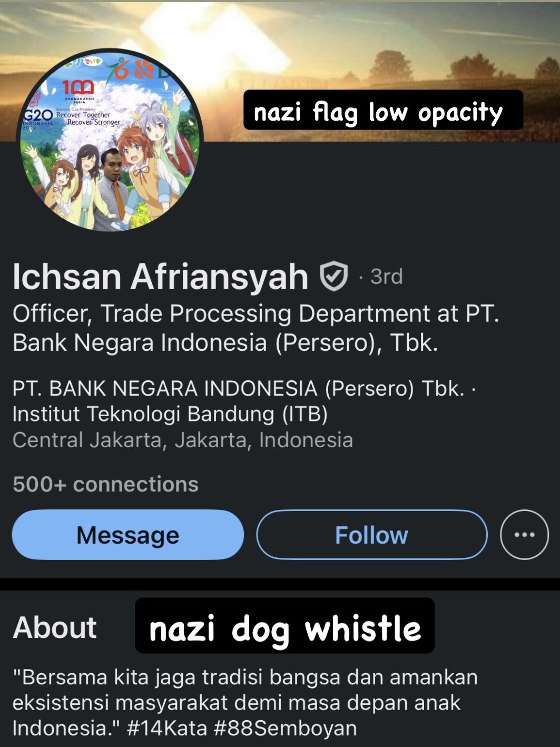This screenshot has height=747, width=560.
Task: Select the About section heading
Action: tap(55, 627)
